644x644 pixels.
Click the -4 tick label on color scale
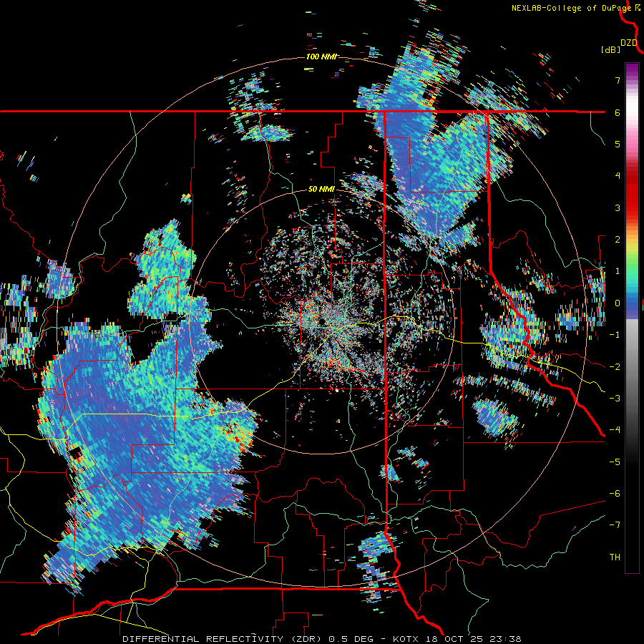coord(615,430)
